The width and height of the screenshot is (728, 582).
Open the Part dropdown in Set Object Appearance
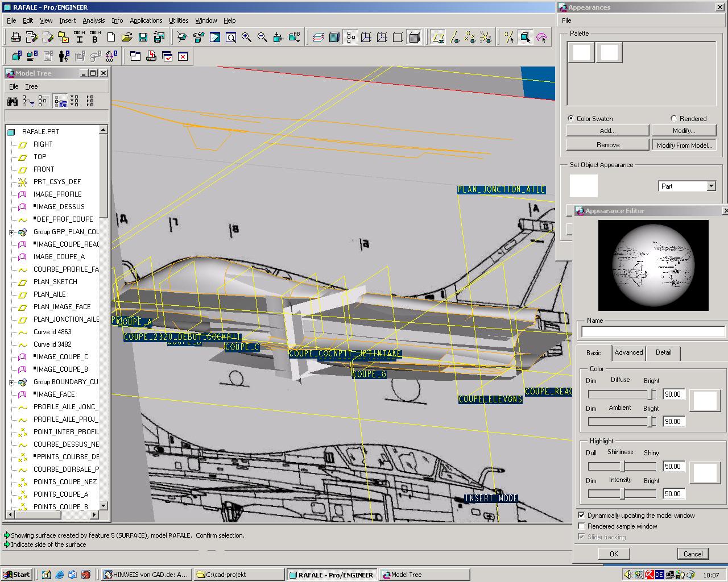[710, 186]
